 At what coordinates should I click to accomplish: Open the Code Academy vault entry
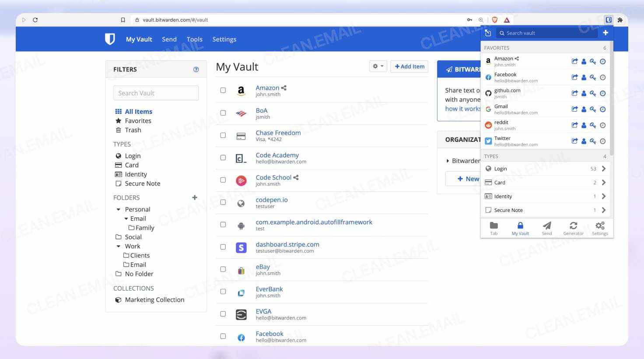click(277, 155)
